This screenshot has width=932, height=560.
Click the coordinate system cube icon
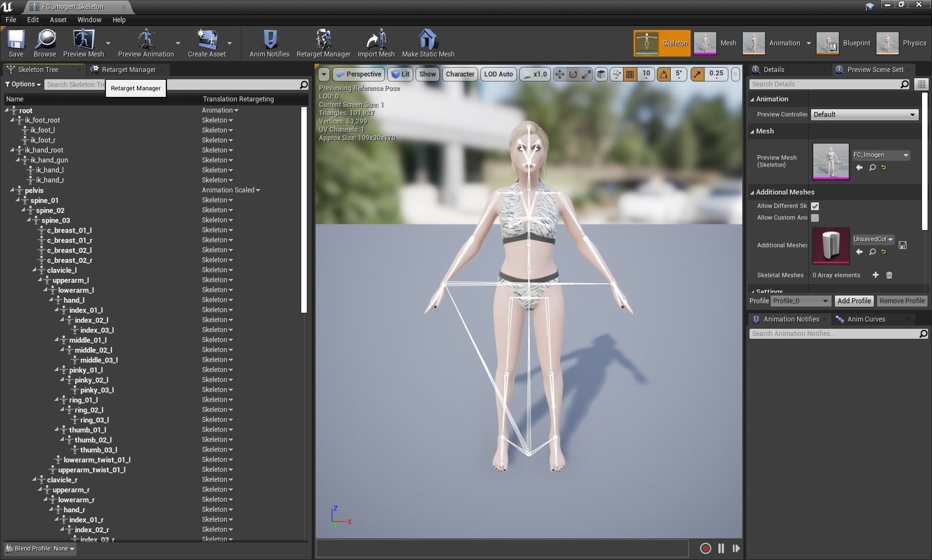click(601, 74)
